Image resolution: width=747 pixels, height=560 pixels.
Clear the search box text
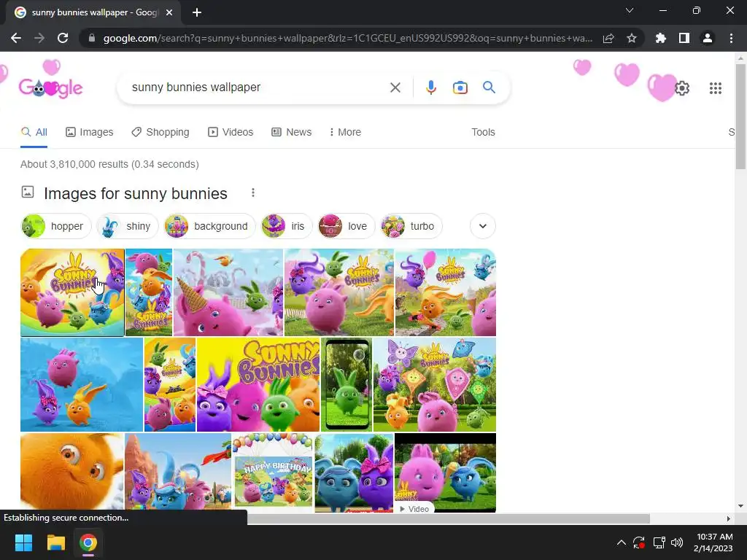pyautogui.click(x=395, y=87)
